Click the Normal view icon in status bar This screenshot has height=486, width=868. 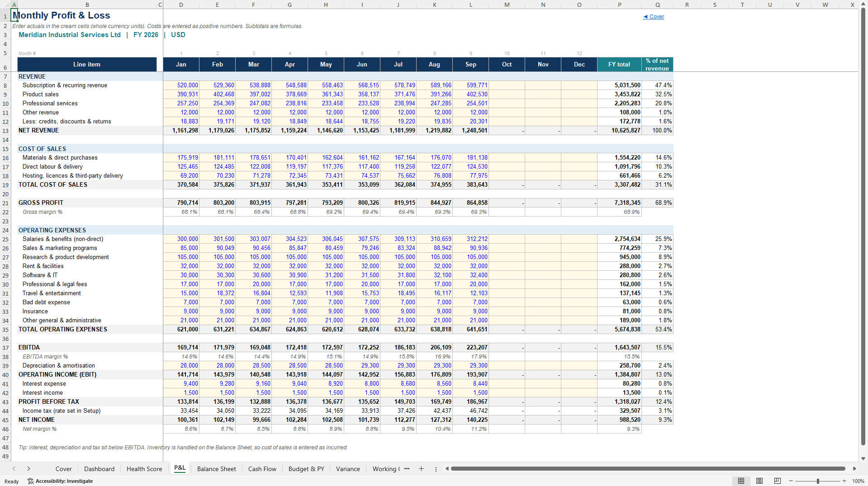pos(741,481)
